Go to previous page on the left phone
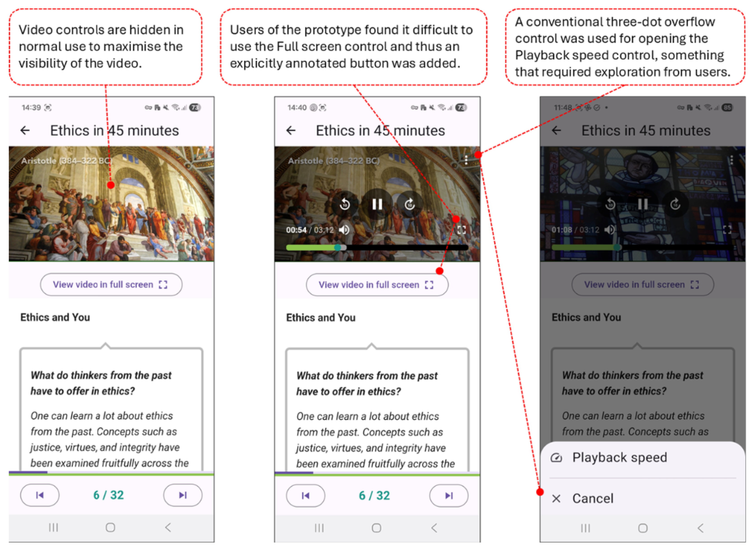Image resolution: width=756 pixels, height=551 pixels. point(40,495)
